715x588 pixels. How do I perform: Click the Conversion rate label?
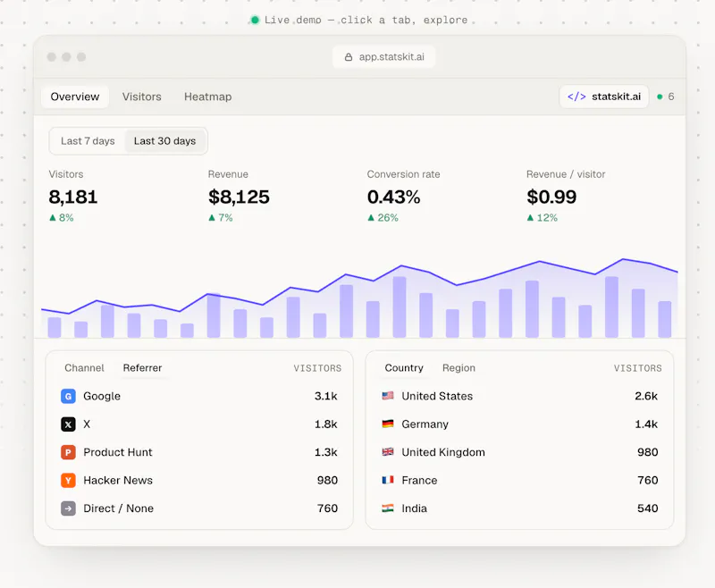click(x=404, y=174)
